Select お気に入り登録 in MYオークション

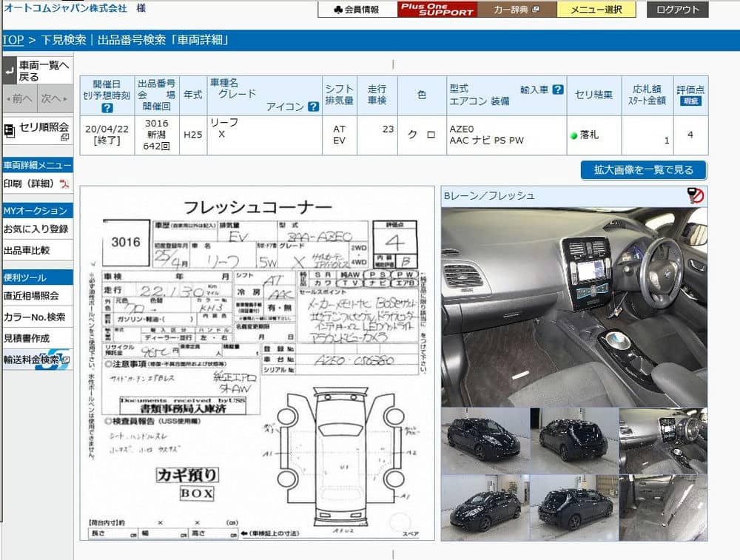point(36,229)
